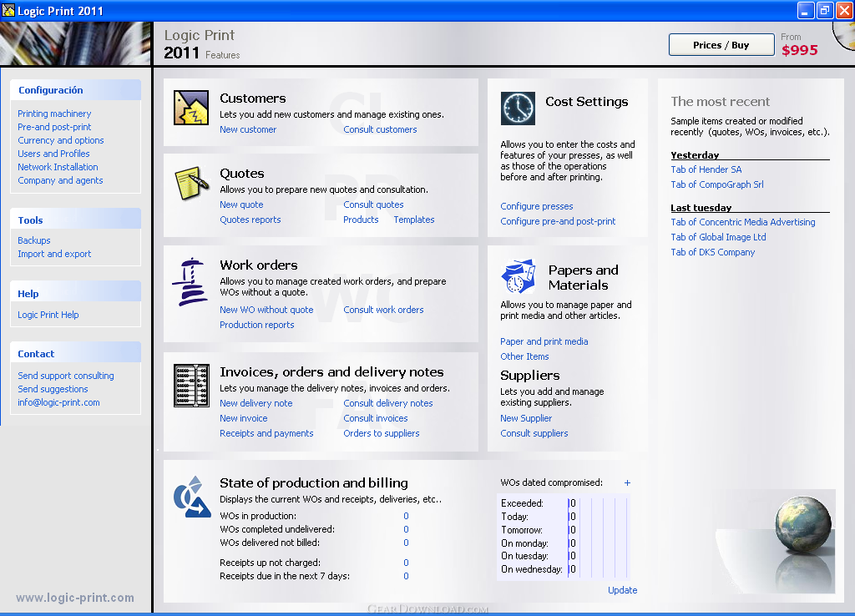Click the Papers and Materials icon
855x616 pixels.
point(518,276)
